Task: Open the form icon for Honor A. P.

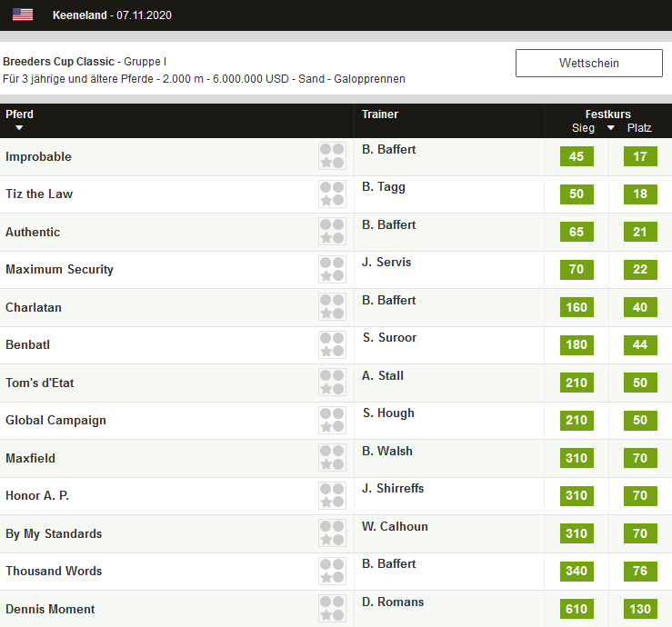Action: pyautogui.click(x=332, y=495)
